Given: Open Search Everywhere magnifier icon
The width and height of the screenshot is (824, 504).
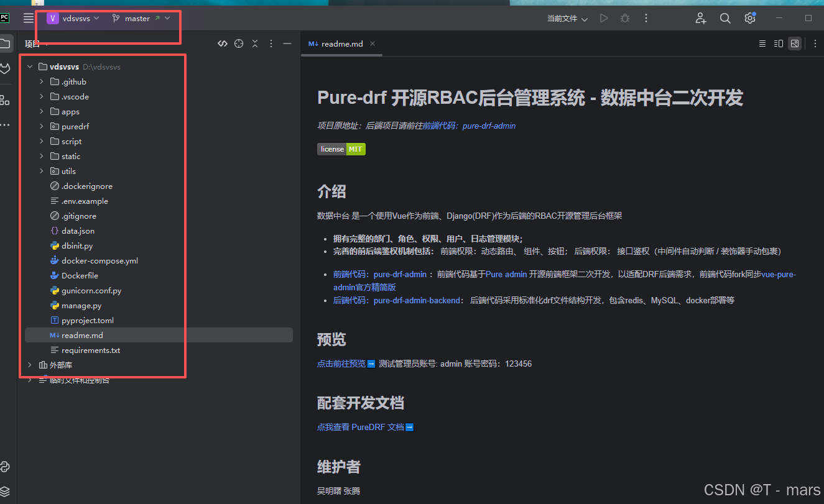Looking at the screenshot, I should pos(725,19).
